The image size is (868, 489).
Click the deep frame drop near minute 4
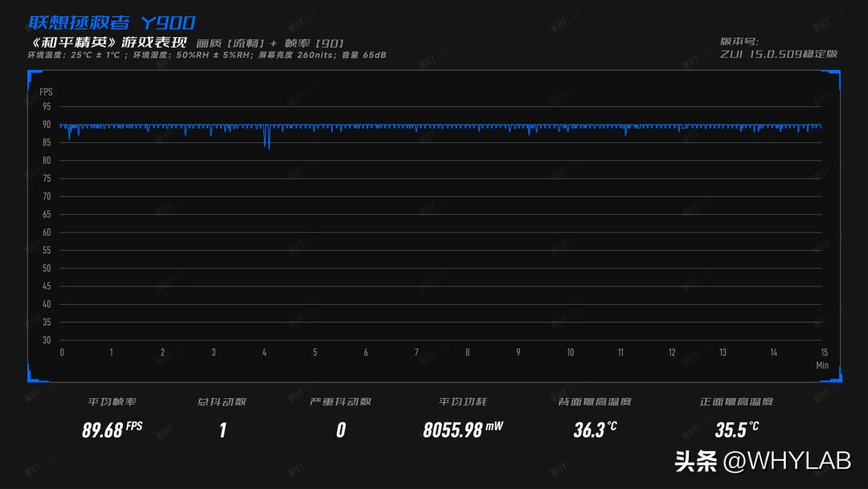(x=267, y=138)
